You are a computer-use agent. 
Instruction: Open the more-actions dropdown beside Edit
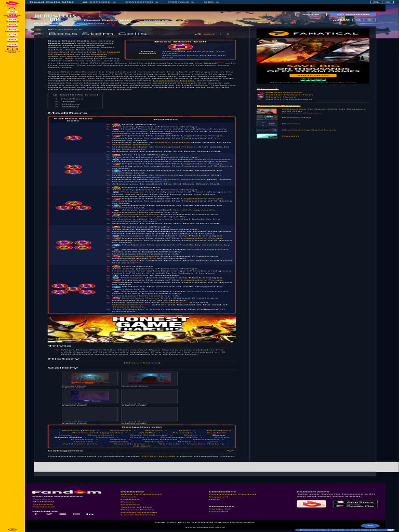click(x=228, y=34)
